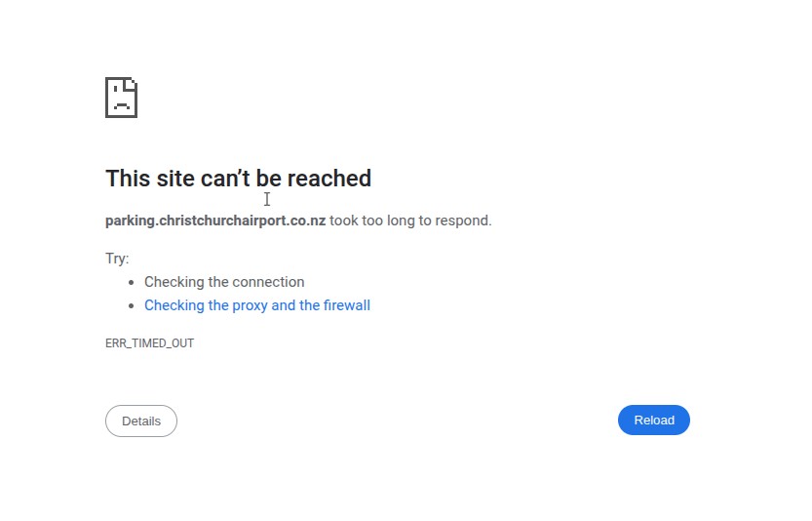
Task: Select the ERR_TIMED_OUT error code
Action: coord(149,343)
